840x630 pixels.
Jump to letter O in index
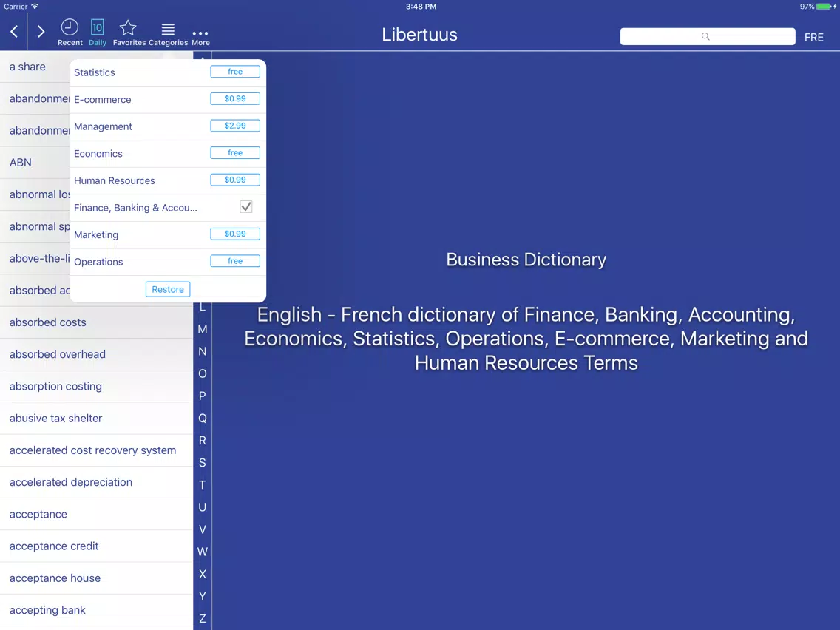click(x=203, y=373)
